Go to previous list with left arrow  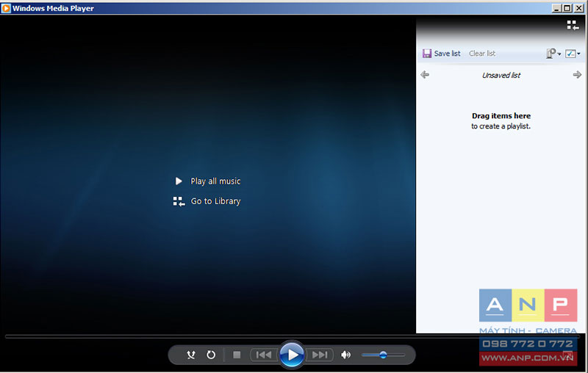[x=425, y=75]
